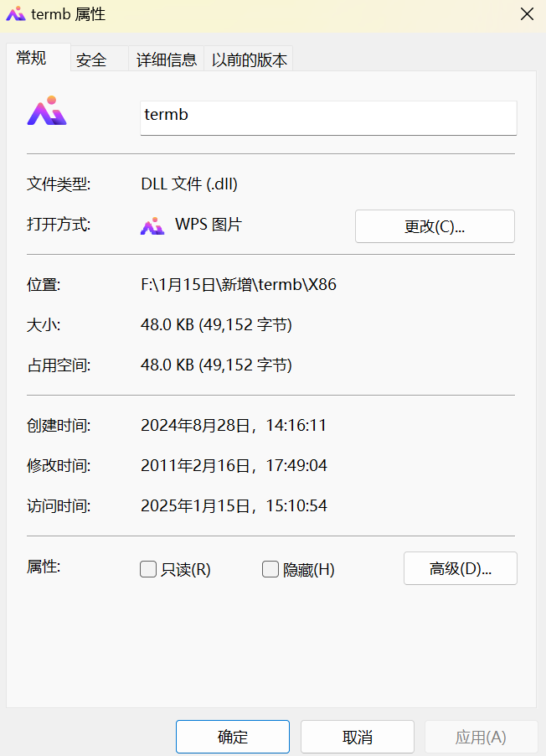
Task: Click the 占用空间: label
Action: pyautogui.click(x=59, y=365)
